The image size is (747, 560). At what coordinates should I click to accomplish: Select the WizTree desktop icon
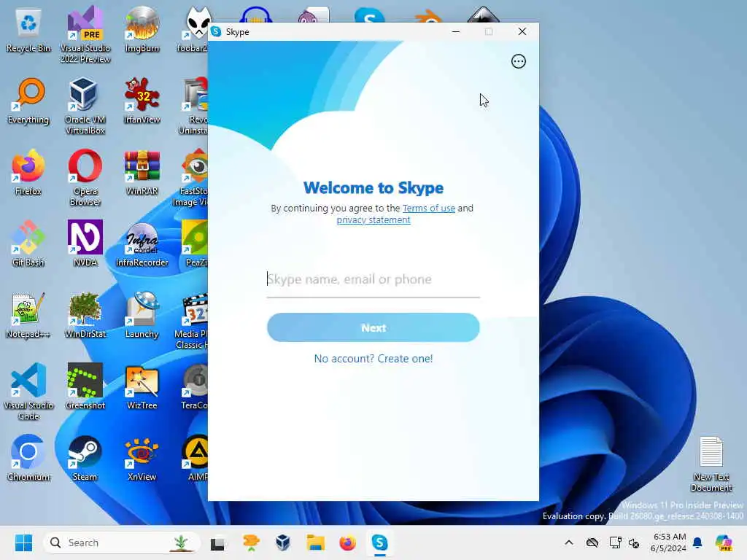[x=142, y=387]
